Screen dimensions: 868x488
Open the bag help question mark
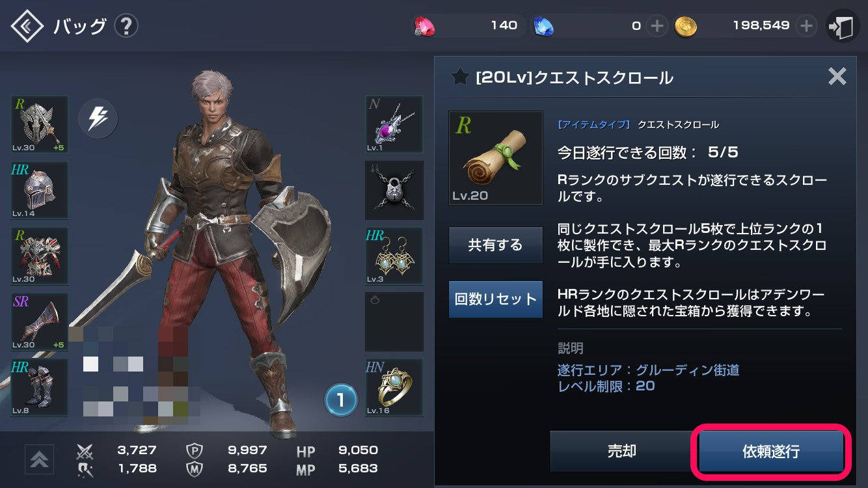coord(126,26)
